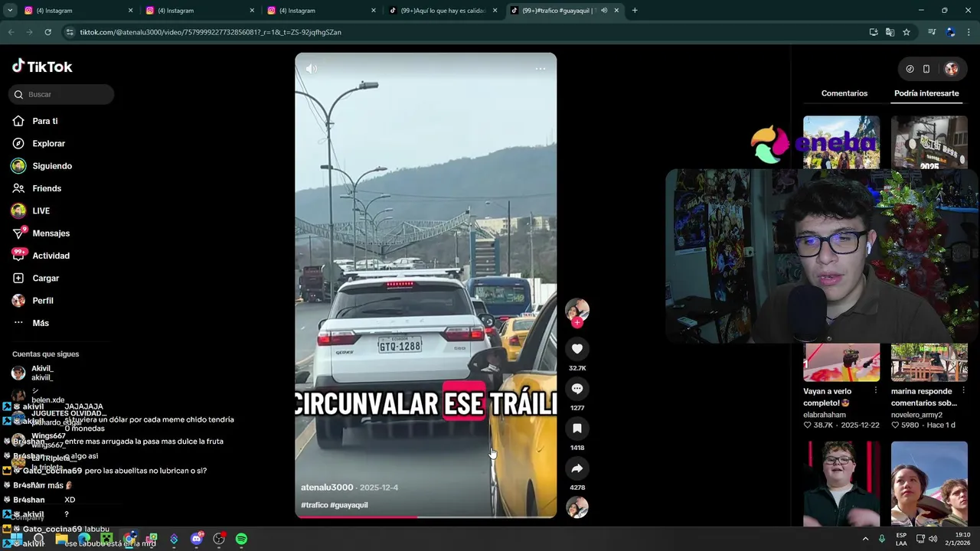Open options for marina responde video
The height and width of the screenshot is (551, 980).
pos(963,391)
